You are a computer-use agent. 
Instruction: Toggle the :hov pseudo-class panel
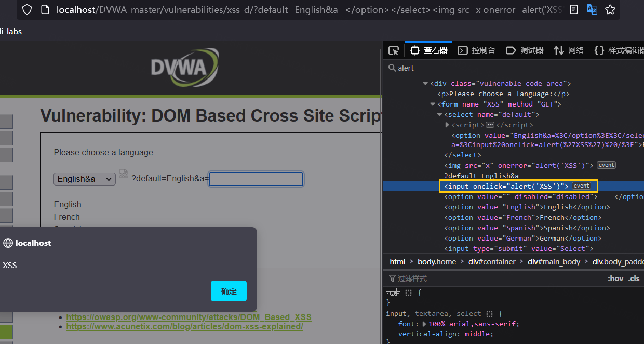(x=615, y=279)
